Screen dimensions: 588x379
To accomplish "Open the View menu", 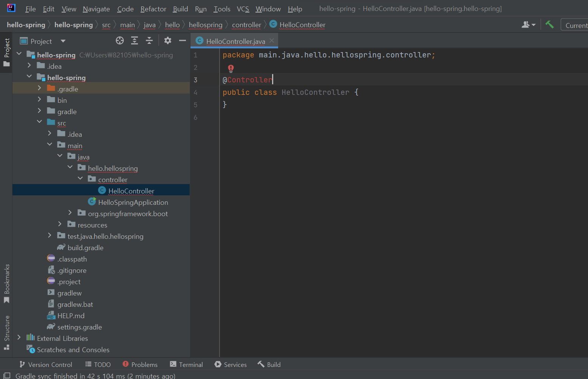I will coord(69,9).
